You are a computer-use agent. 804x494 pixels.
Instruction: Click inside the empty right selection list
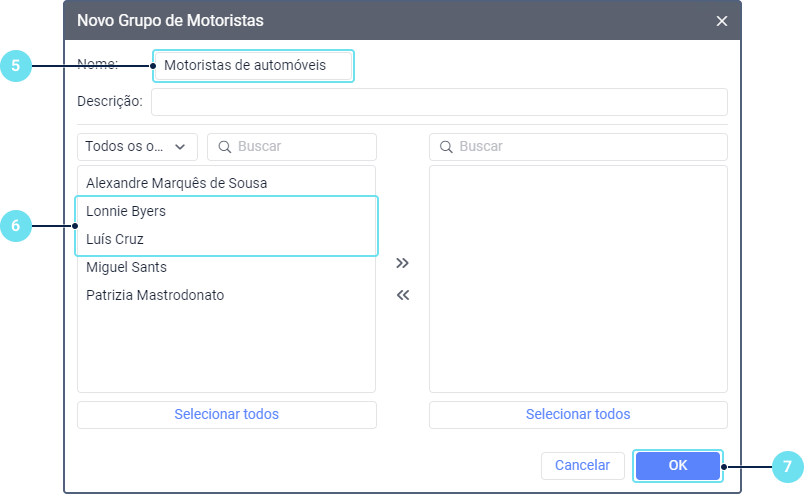[x=577, y=278]
